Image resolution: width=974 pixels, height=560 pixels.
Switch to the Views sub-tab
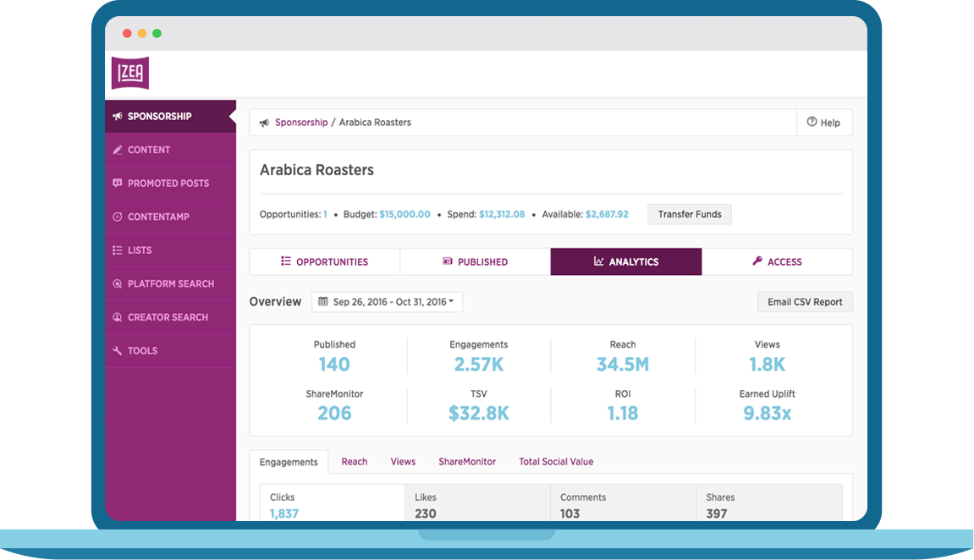click(403, 461)
